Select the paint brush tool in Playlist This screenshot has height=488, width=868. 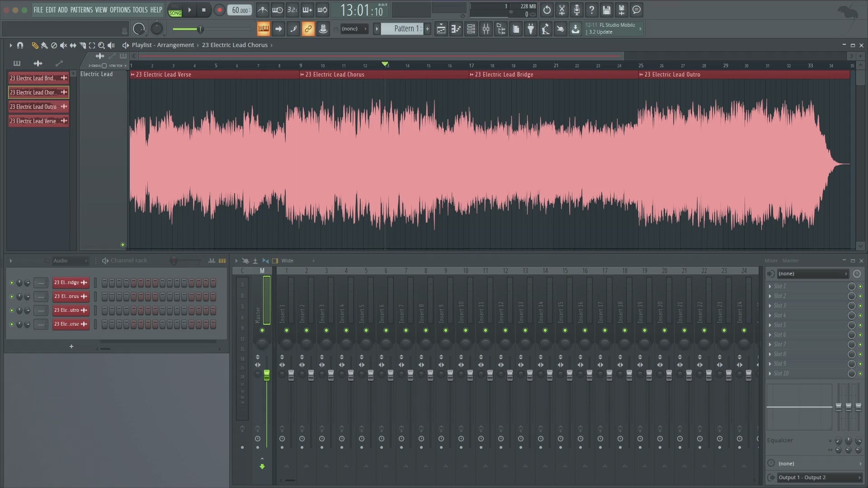[x=44, y=45]
